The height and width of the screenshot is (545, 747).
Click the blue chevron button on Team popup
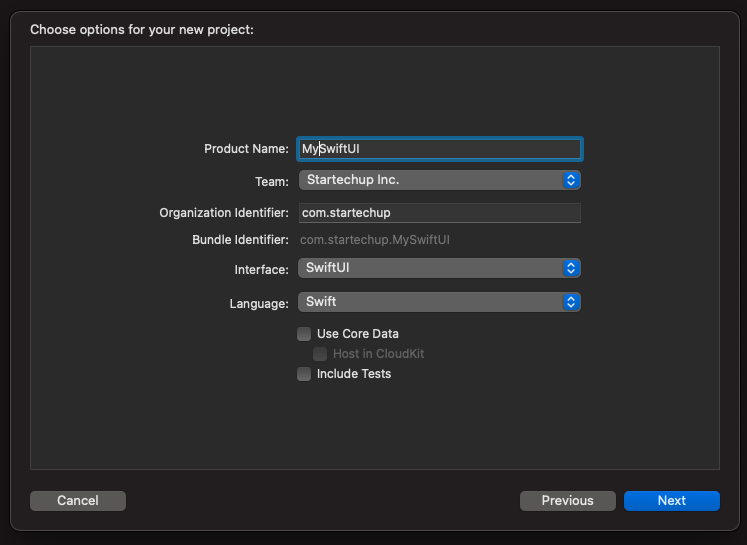coord(571,180)
